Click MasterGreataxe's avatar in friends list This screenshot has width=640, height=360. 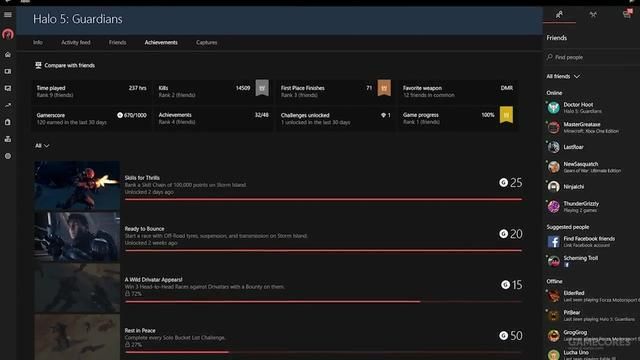[x=553, y=127]
